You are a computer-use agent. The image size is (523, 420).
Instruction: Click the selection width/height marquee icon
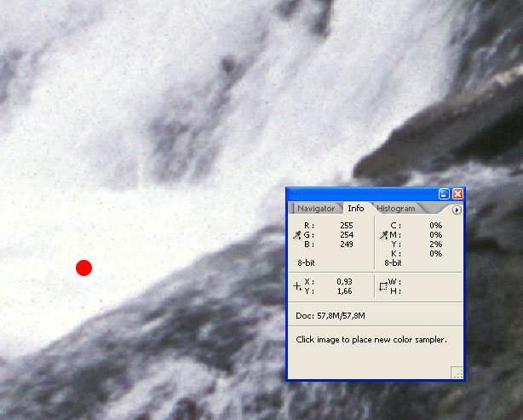pos(383,286)
